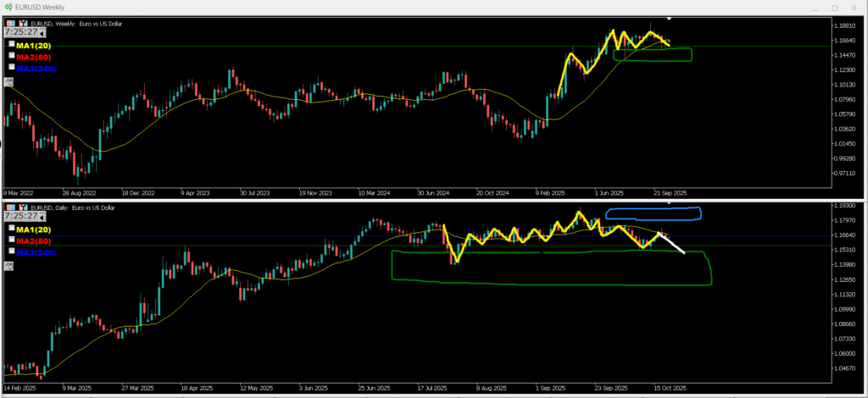
Task: Click the first grid icon on Weekly chart header
Action: (11, 24)
